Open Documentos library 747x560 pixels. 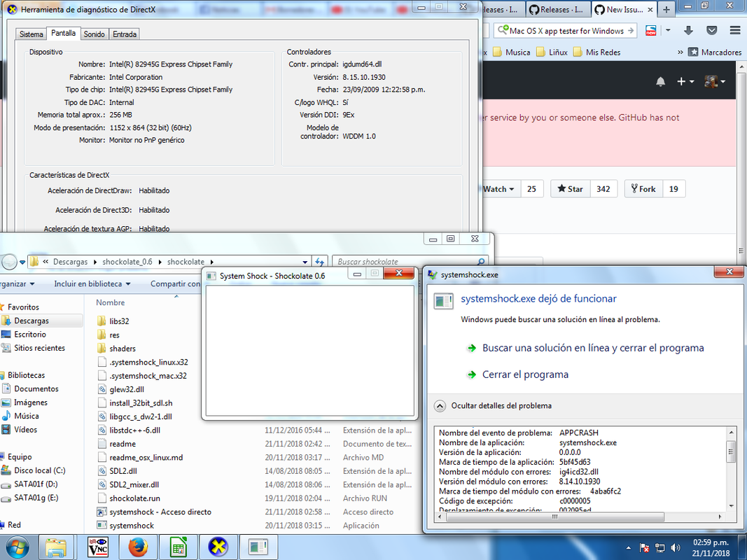coord(36,389)
